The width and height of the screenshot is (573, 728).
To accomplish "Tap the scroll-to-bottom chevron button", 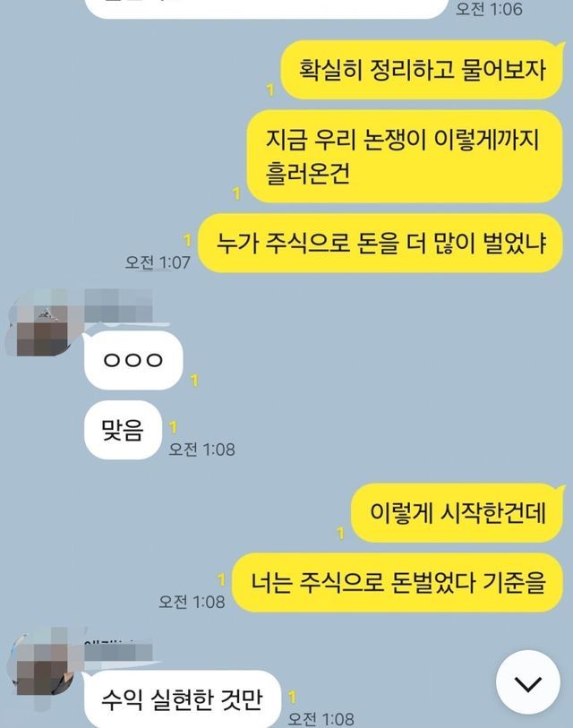I will point(528,682).
